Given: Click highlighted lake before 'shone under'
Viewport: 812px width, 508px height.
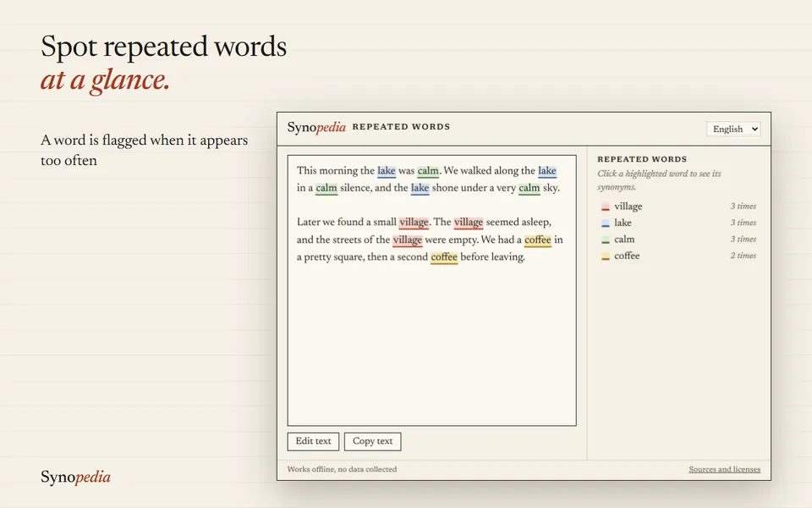Looking at the screenshot, I should pyautogui.click(x=420, y=188).
